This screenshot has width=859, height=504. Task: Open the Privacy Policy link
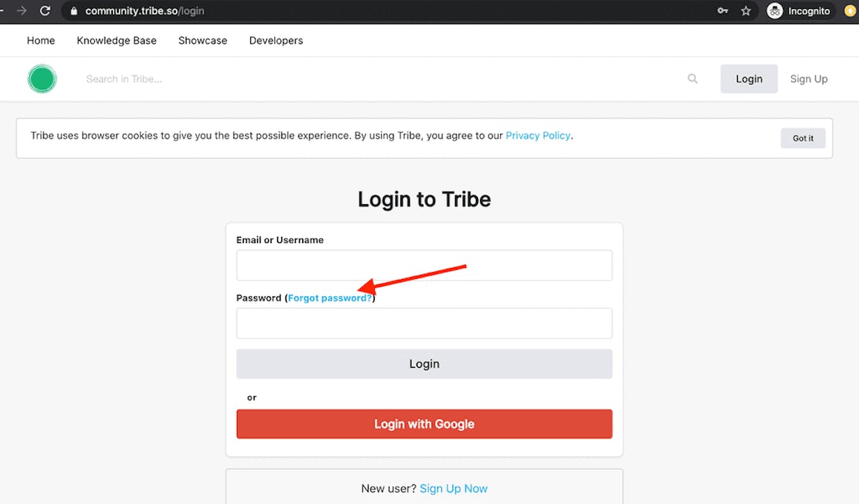[x=538, y=136]
